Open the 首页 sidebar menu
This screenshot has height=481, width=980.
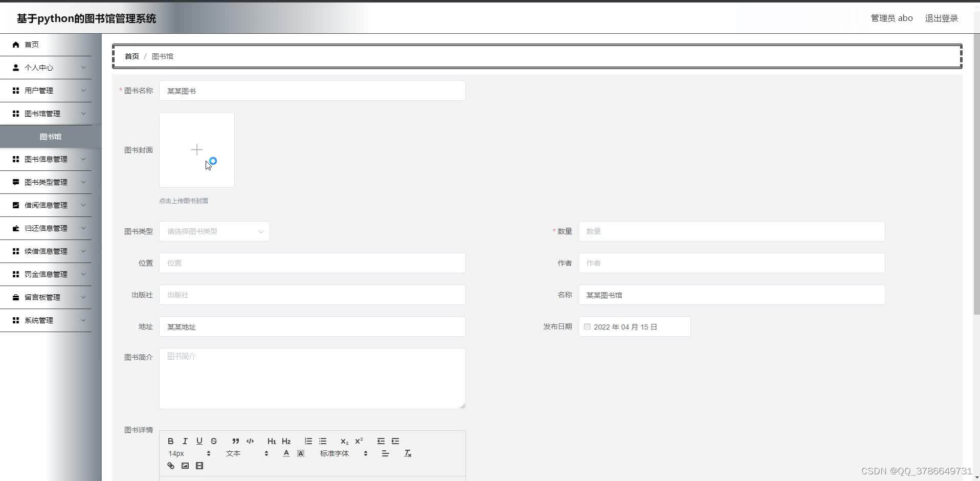(x=46, y=45)
